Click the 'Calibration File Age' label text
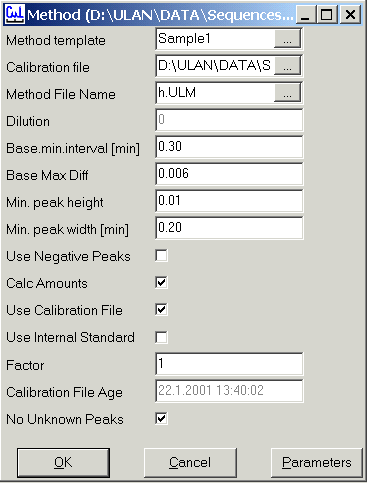367x483 pixels. pos(64,393)
